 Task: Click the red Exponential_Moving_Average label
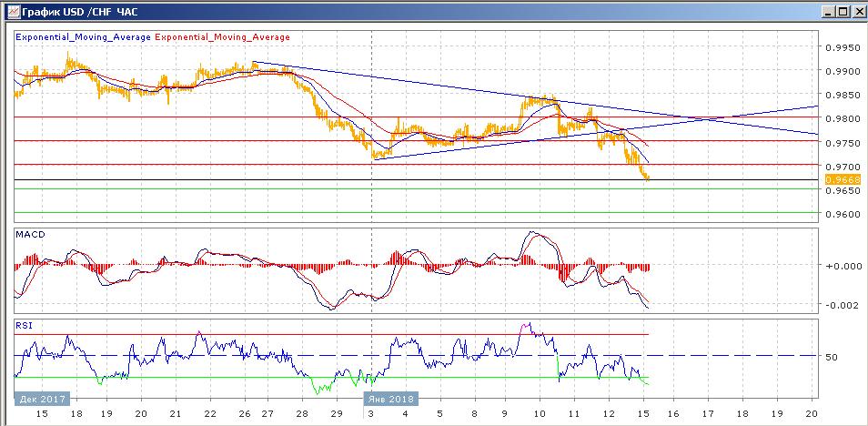pyautogui.click(x=224, y=37)
